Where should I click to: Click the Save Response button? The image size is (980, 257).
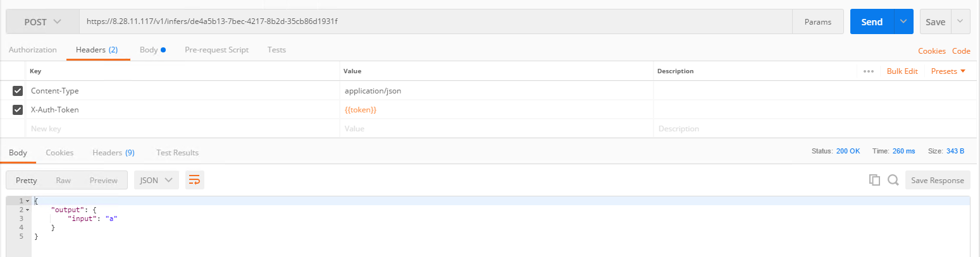click(937, 180)
